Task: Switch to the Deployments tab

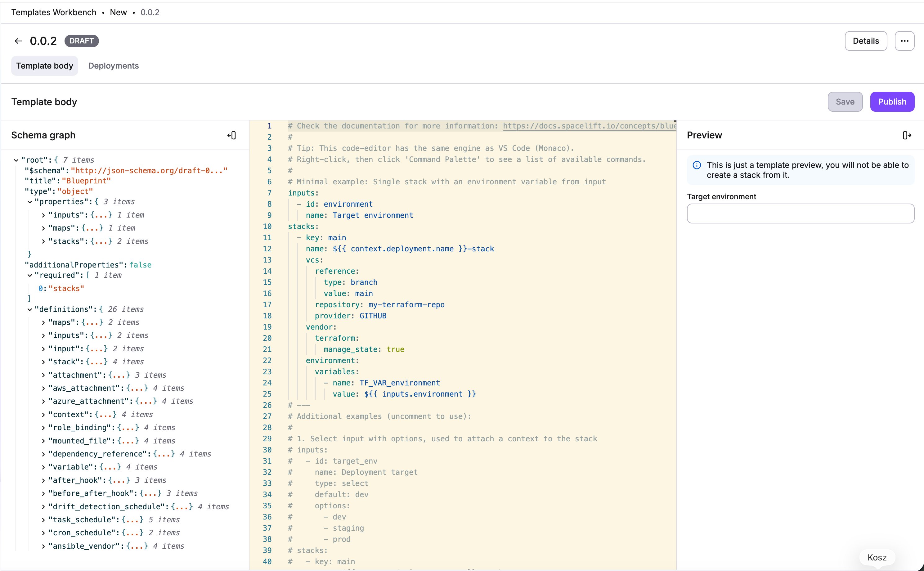Action: 113,66
